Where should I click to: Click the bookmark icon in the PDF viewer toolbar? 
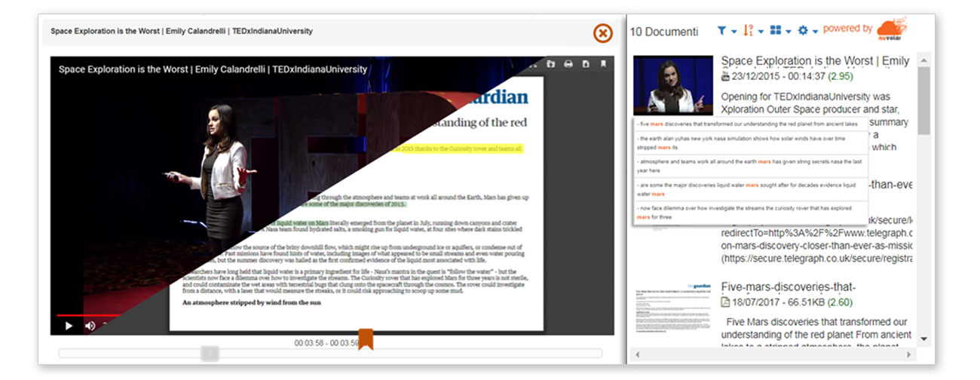(x=603, y=64)
